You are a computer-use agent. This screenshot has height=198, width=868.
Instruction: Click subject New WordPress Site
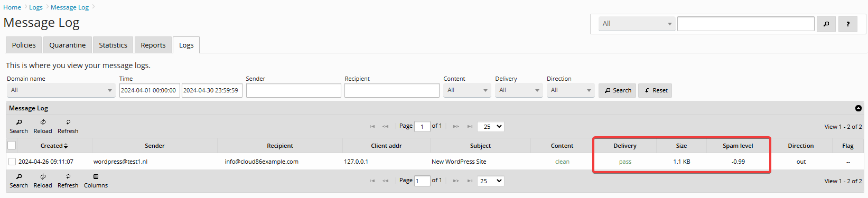click(x=459, y=162)
